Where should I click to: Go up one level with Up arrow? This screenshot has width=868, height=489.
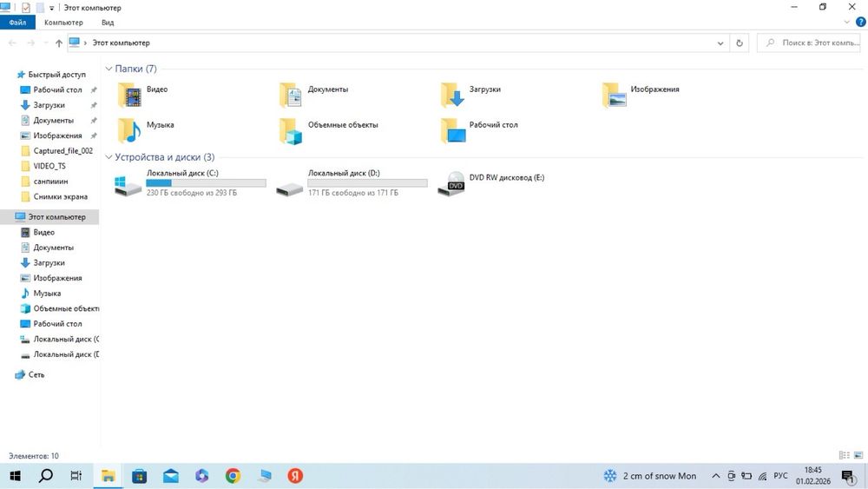pyautogui.click(x=59, y=43)
